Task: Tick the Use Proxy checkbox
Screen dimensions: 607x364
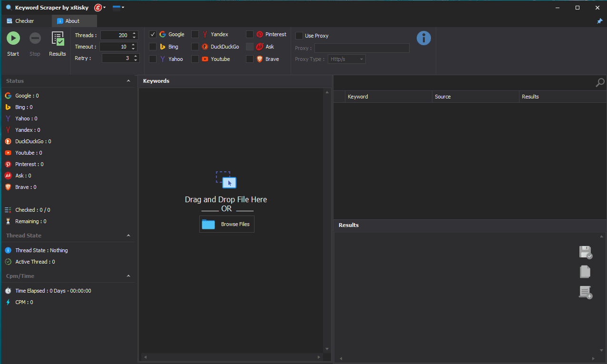Action: click(x=299, y=36)
